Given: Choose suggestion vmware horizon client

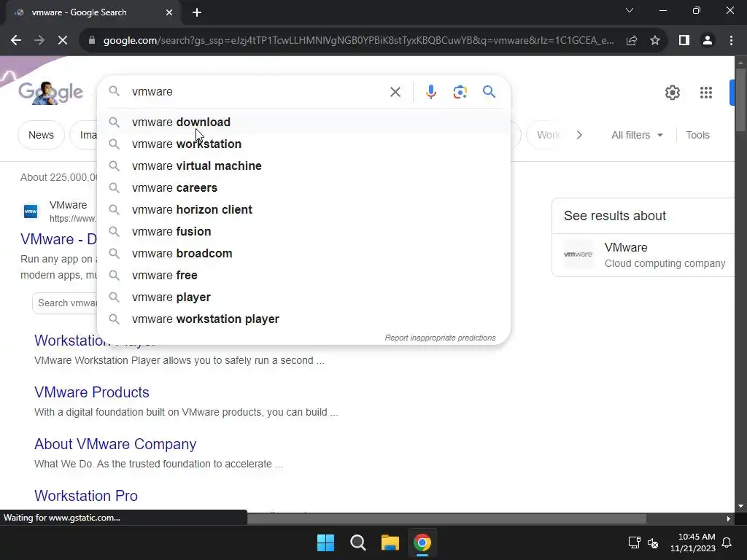Looking at the screenshot, I should tap(304, 210).
